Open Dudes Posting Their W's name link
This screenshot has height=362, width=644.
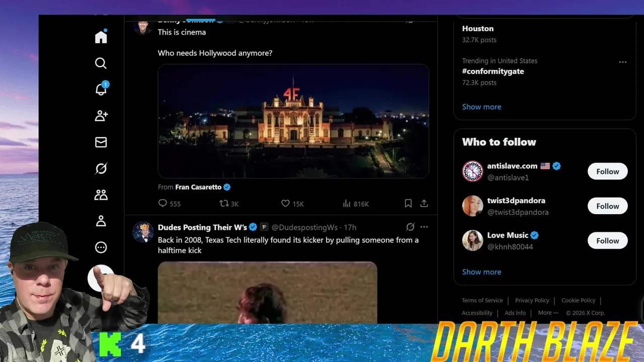(x=202, y=227)
